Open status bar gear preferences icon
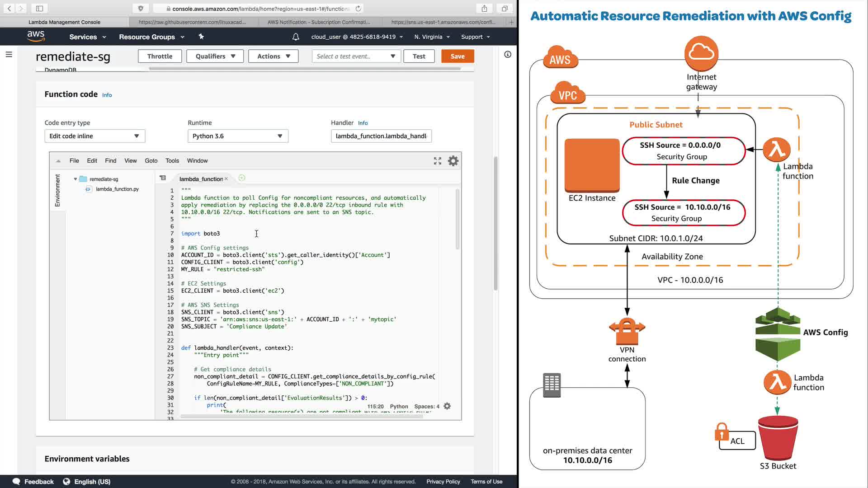Viewport: 868px width, 488px height. coord(447,406)
